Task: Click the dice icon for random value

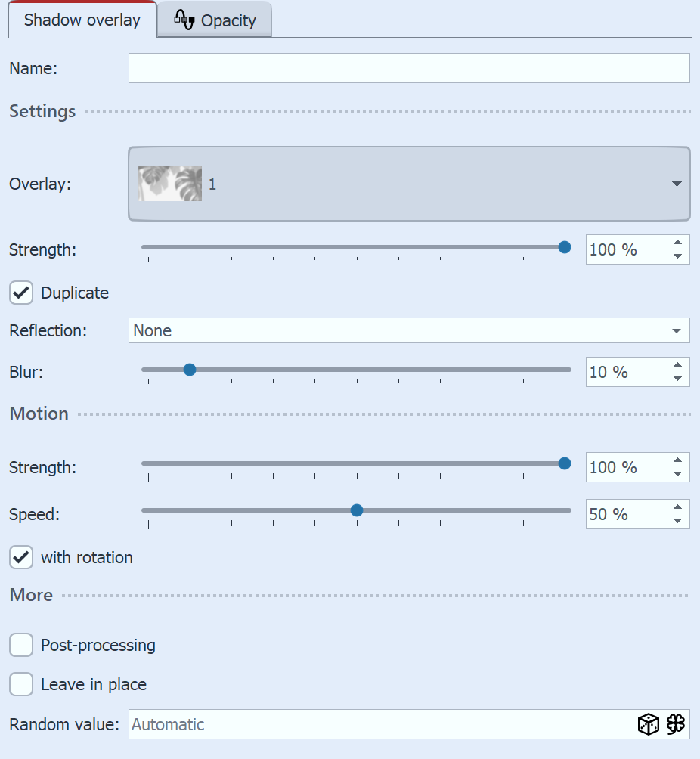Action: tap(648, 724)
